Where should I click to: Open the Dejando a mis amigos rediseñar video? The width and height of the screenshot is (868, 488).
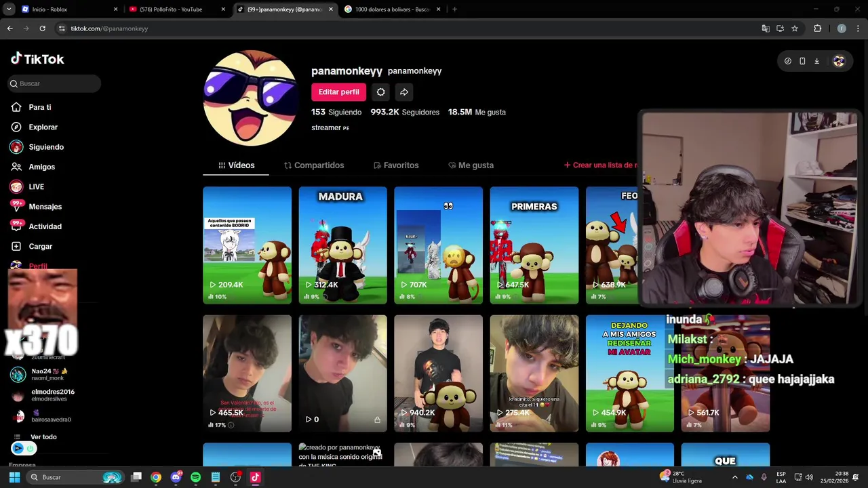(x=629, y=373)
